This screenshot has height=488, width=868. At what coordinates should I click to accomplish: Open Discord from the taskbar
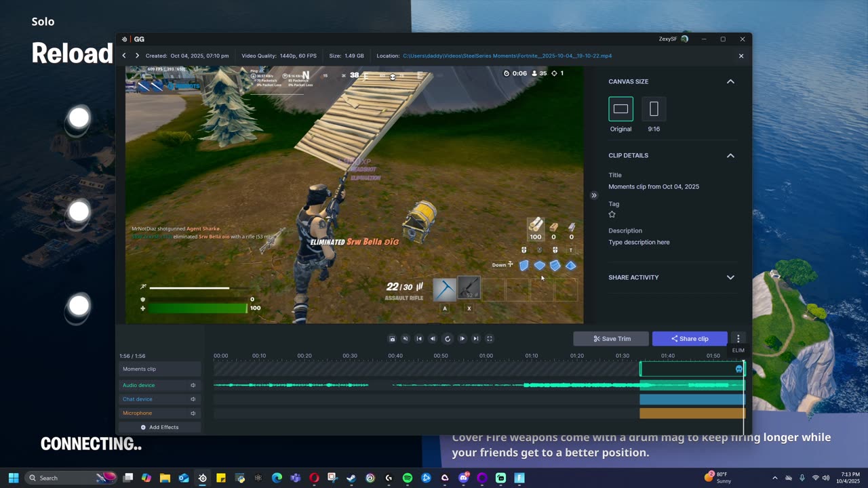(464, 478)
